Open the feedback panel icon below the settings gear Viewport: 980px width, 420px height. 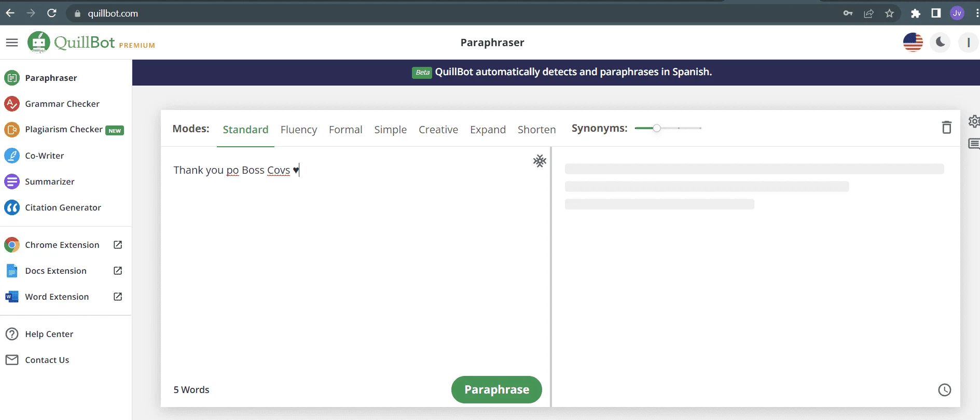tap(974, 144)
